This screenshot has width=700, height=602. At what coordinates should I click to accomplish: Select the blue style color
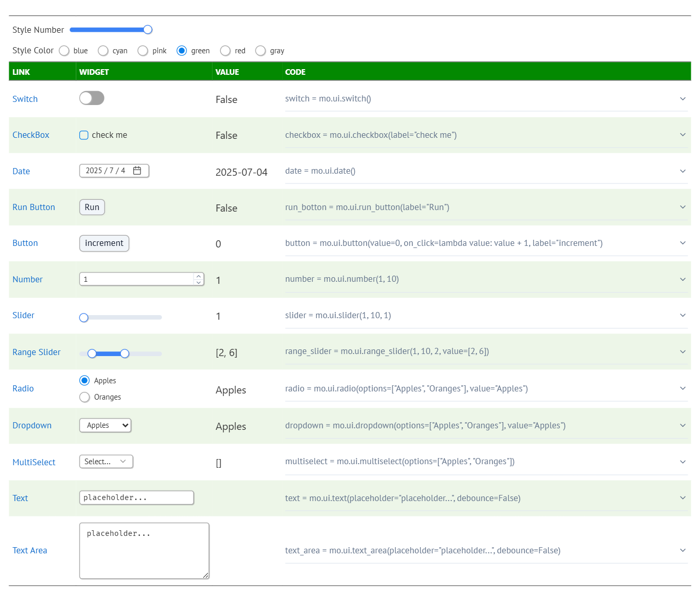coord(64,51)
